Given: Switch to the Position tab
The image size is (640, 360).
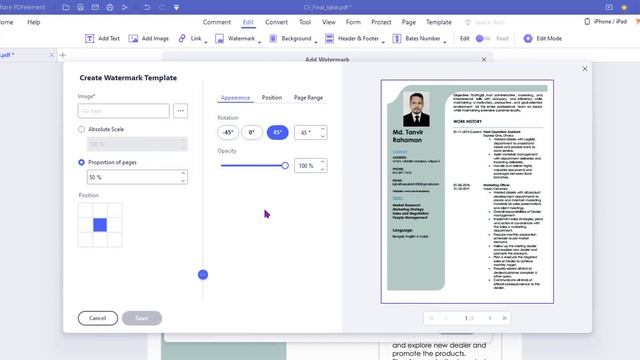Looking at the screenshot, I should tap(272, 98).
